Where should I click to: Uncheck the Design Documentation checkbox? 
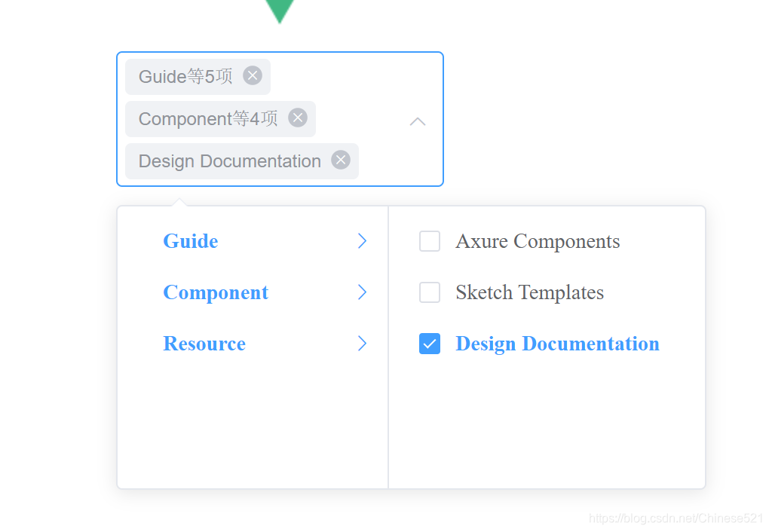point(430,343)
